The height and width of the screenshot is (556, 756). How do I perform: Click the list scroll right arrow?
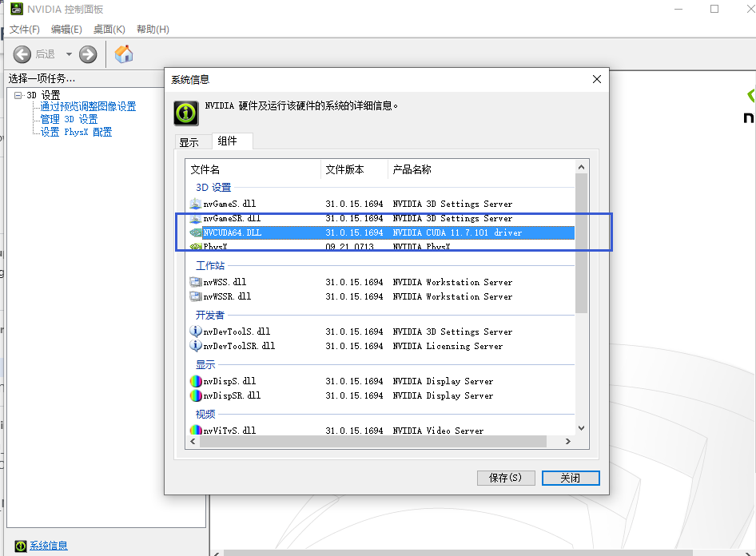pyautogui.click(x=568, y=441)
